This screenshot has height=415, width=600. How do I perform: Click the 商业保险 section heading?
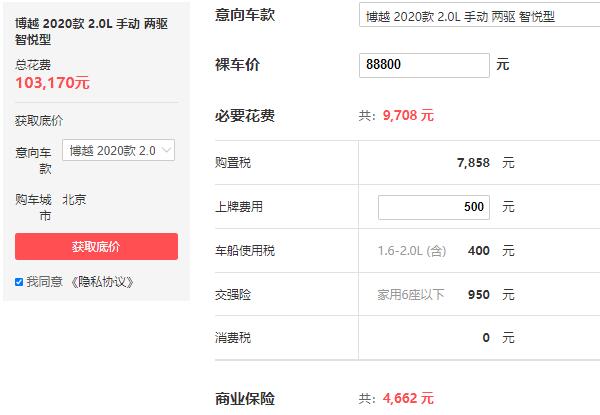click(x=245, y=398)
